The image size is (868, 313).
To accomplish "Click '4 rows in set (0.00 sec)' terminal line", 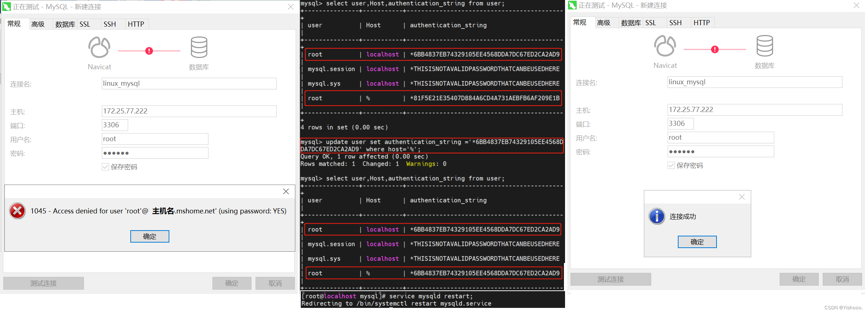I will [344, 127].
